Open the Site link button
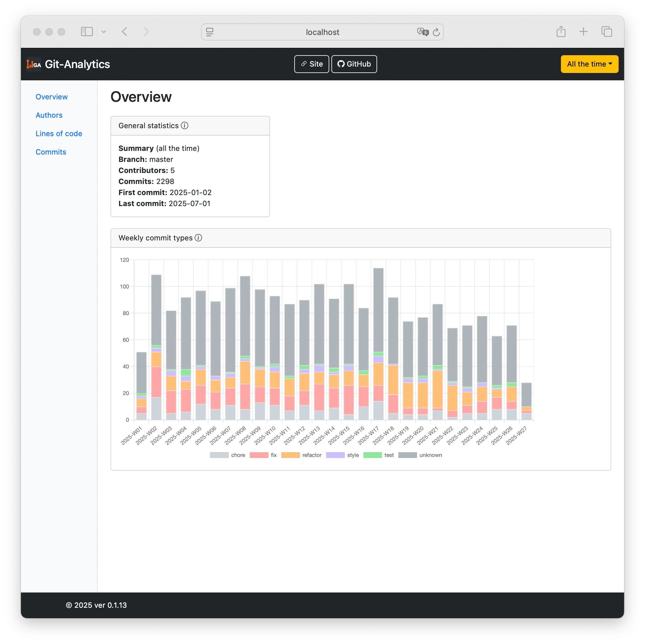645x644 pixels. click(311, 64)
